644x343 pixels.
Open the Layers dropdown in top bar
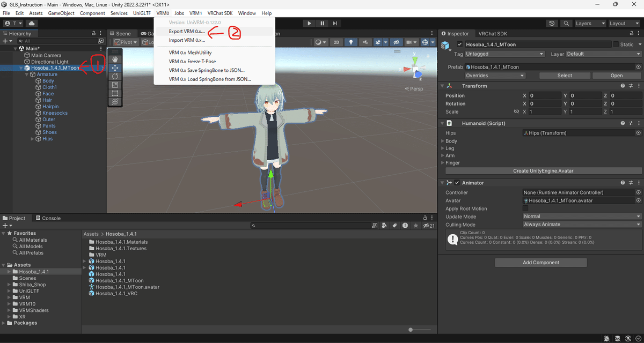(590, 24)
